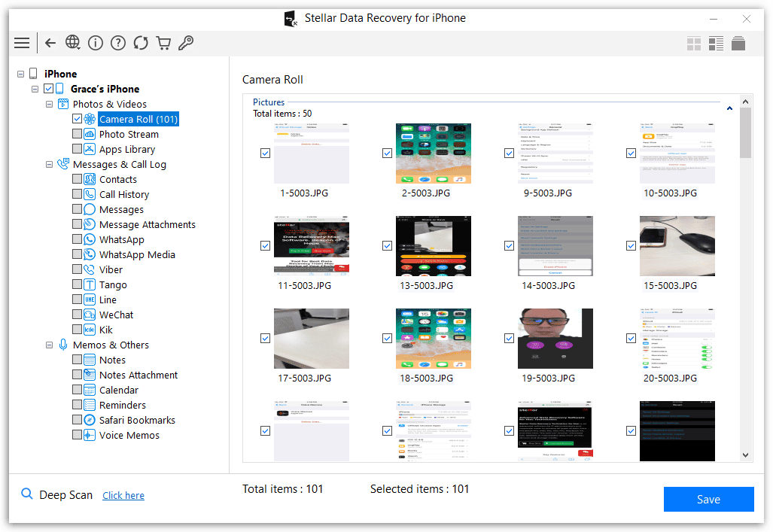Uncheck the Camera Roll checkbox
Image resolution: width=773 pixels, height=532 pixels.
point(77,119)
